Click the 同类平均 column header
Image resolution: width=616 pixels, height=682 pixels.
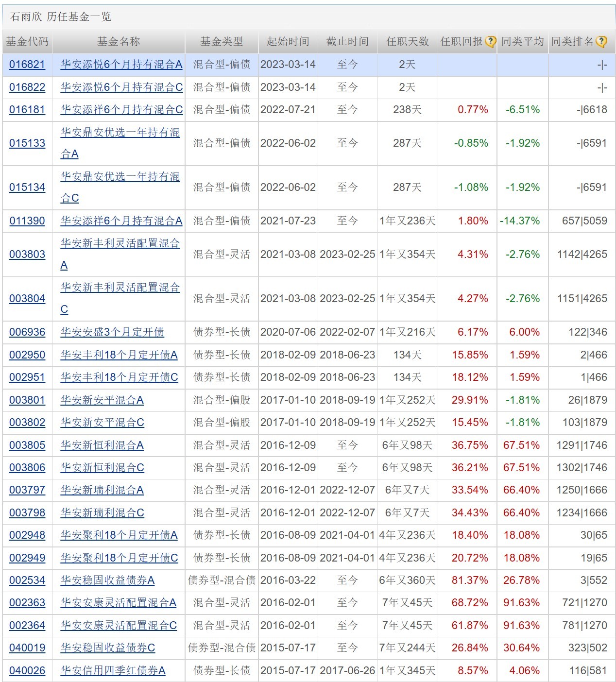[523, 42]
